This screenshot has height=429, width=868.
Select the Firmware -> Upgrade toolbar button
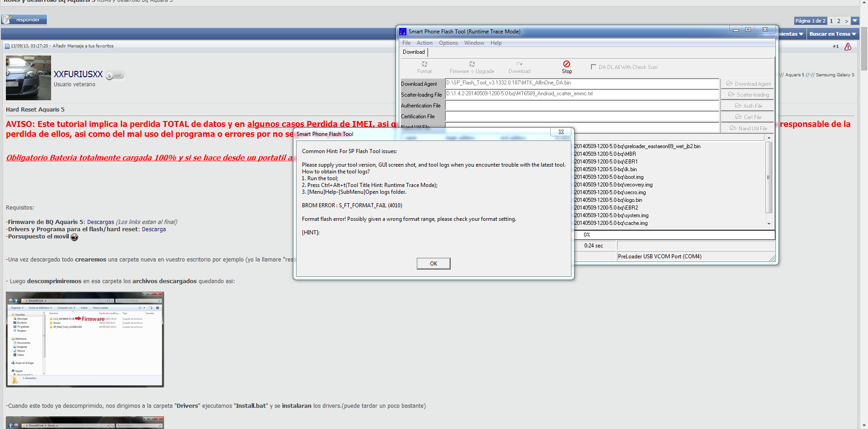pos(472,67)
